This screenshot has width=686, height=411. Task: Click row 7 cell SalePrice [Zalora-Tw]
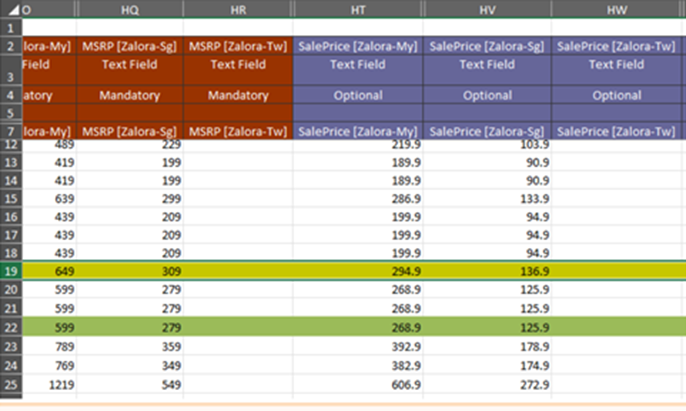pos(616,131)
